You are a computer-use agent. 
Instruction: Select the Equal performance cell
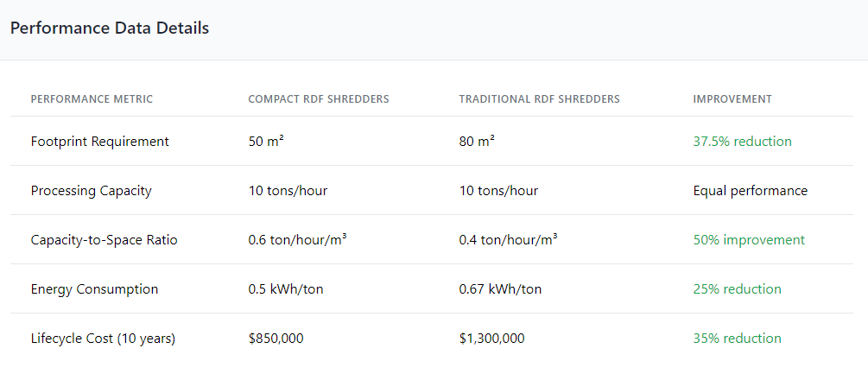click(750, 191)
